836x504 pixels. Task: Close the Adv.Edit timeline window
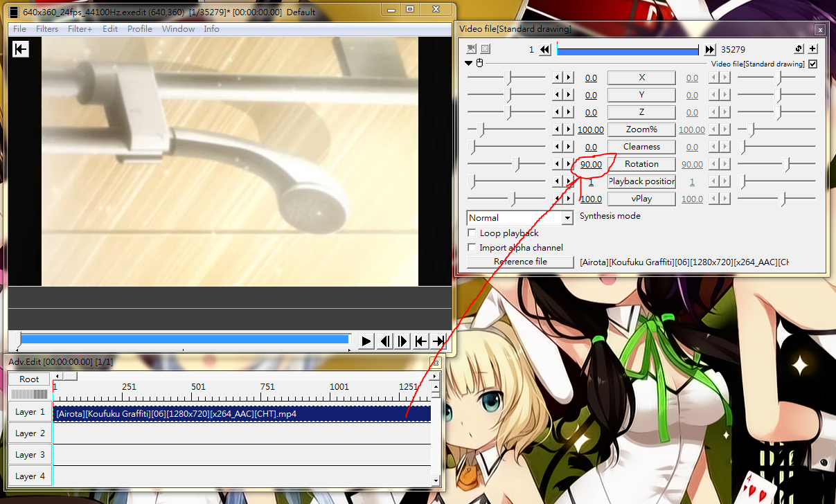(435, 362)
